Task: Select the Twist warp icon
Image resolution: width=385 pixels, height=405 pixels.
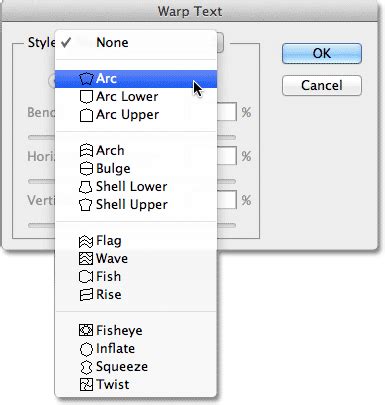Action: click(86, 385)
